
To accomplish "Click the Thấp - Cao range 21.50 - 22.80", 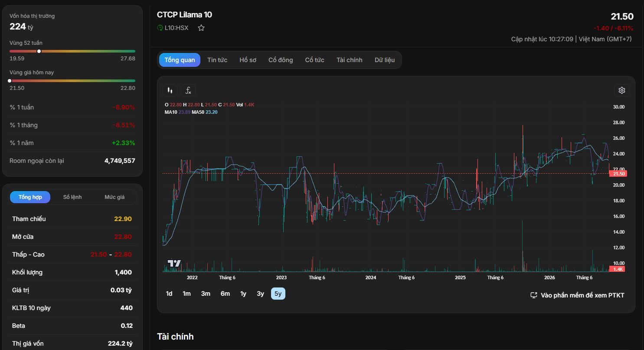I will pos(111,254).
